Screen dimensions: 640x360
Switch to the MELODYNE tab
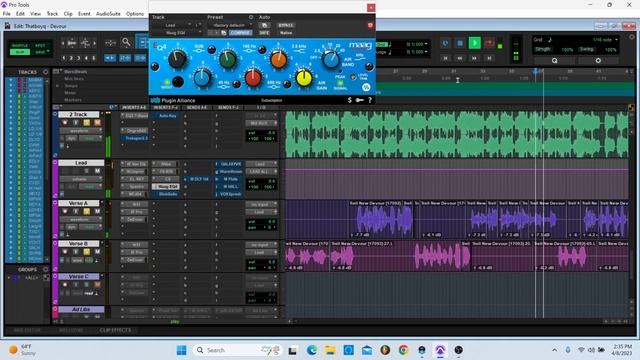click(x=71, y=330)
